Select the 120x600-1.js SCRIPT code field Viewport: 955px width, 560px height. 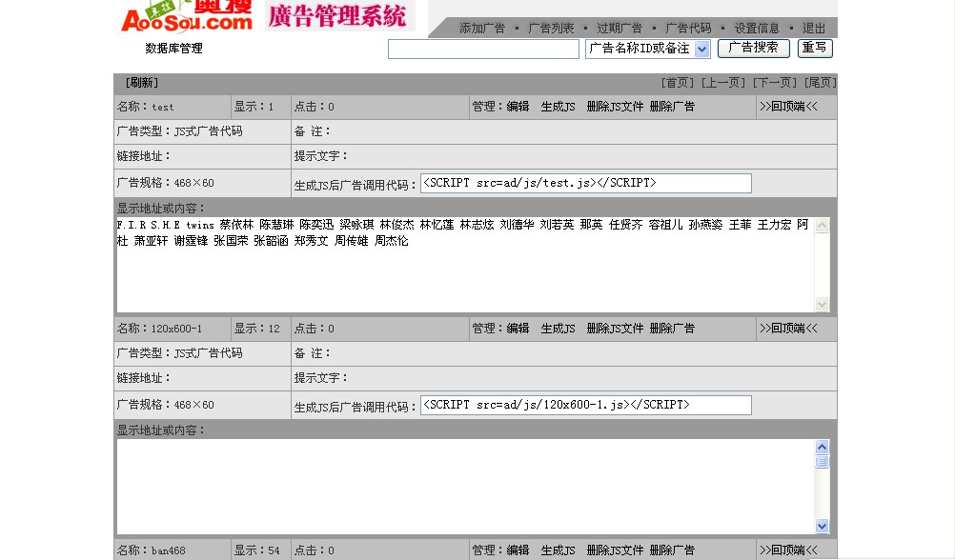(x=586, y=406)
